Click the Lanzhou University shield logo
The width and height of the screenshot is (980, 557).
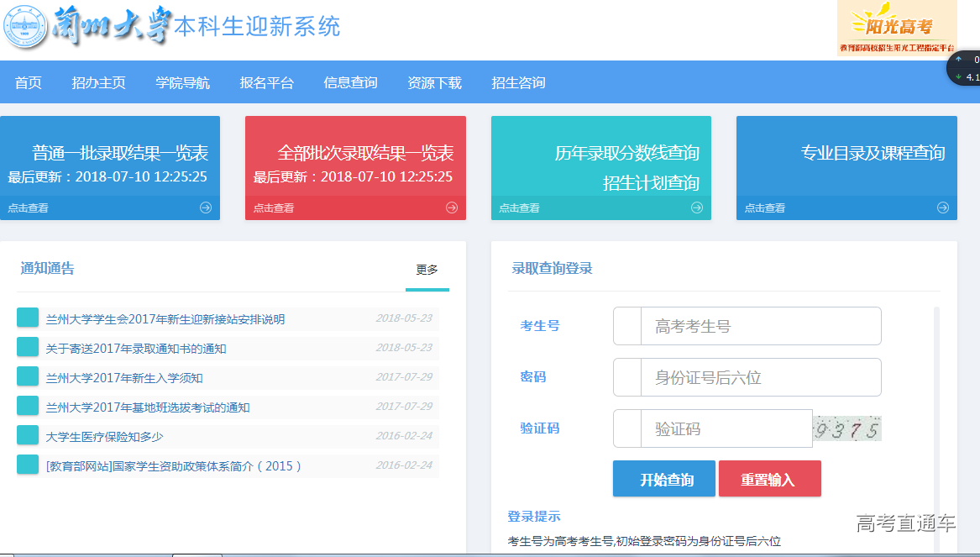[27, 25]
